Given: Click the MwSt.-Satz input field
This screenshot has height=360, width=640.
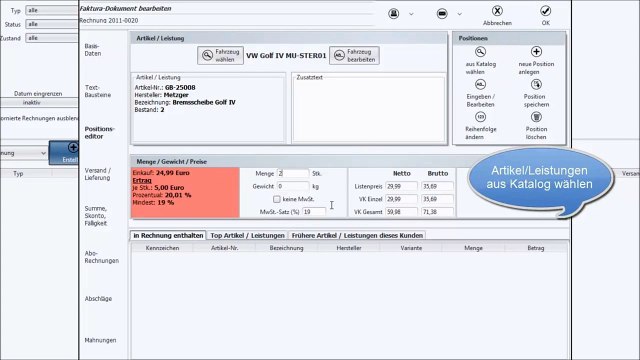Looking at the screenshot, I should pos(314,212).
